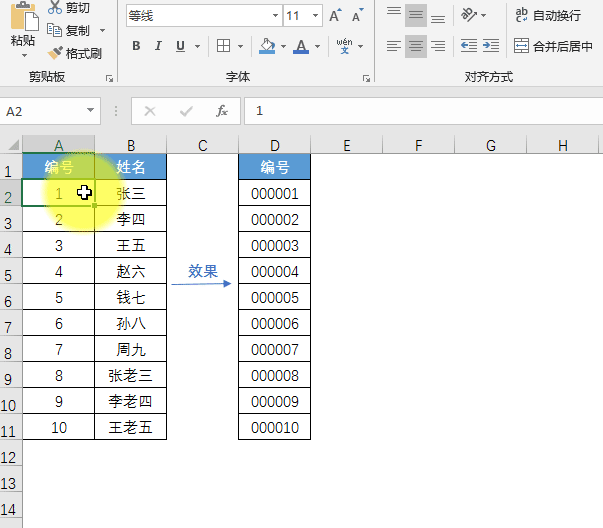Image resolution: width=603 pixels, height=528 pixels.
Task: Click inside the Name Box A2
Action: click(x=42, y=111)
